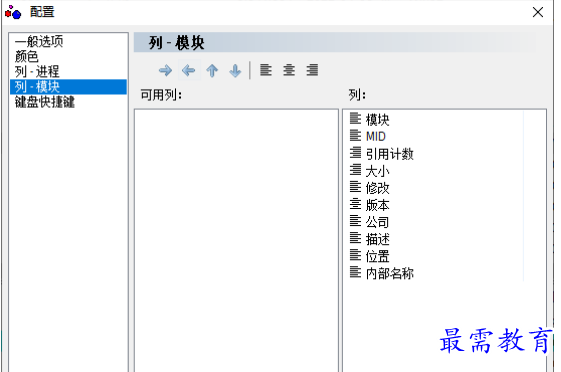Select the 版本 column entry
The image size is (561, 372).
coord(377,205)
